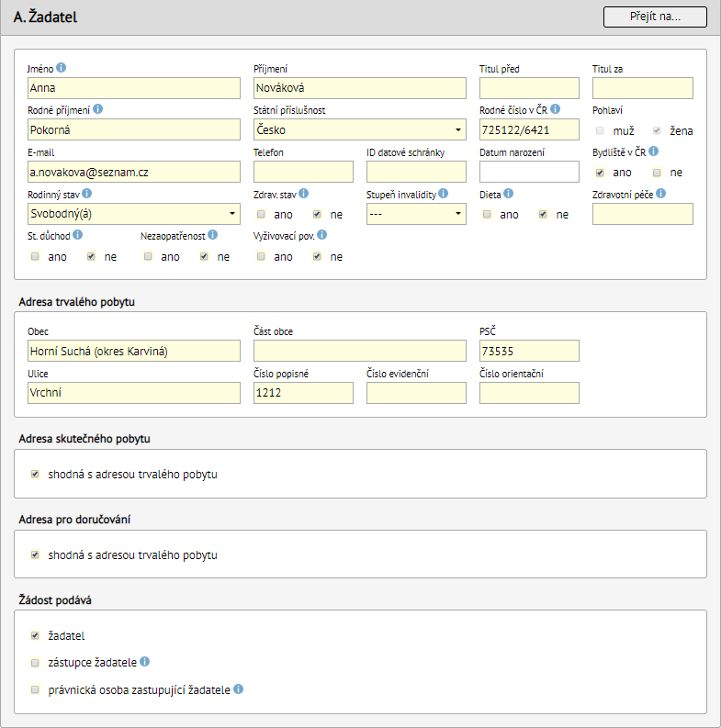The image size is (721, 728).
Task: Show help for Rodinný stav
Action: pyautogui.click(x=87, y=193)
